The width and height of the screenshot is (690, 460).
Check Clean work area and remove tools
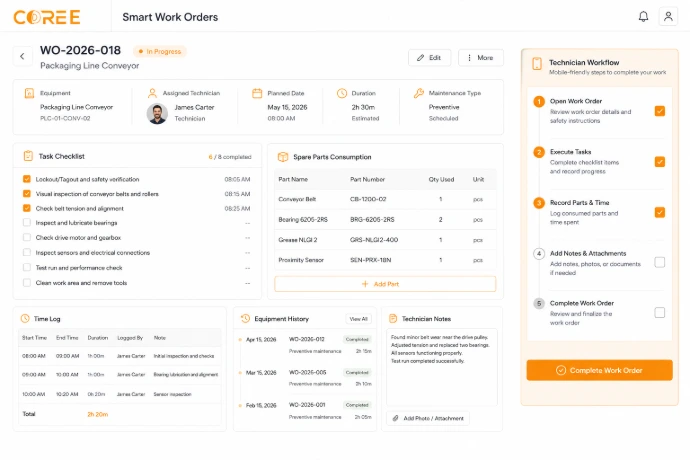pos(27,283)
